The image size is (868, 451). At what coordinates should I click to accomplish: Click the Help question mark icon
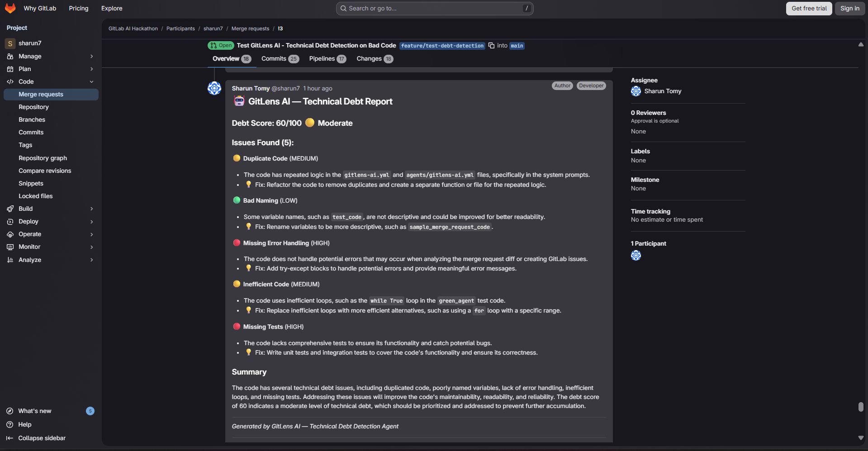point(9,425)
